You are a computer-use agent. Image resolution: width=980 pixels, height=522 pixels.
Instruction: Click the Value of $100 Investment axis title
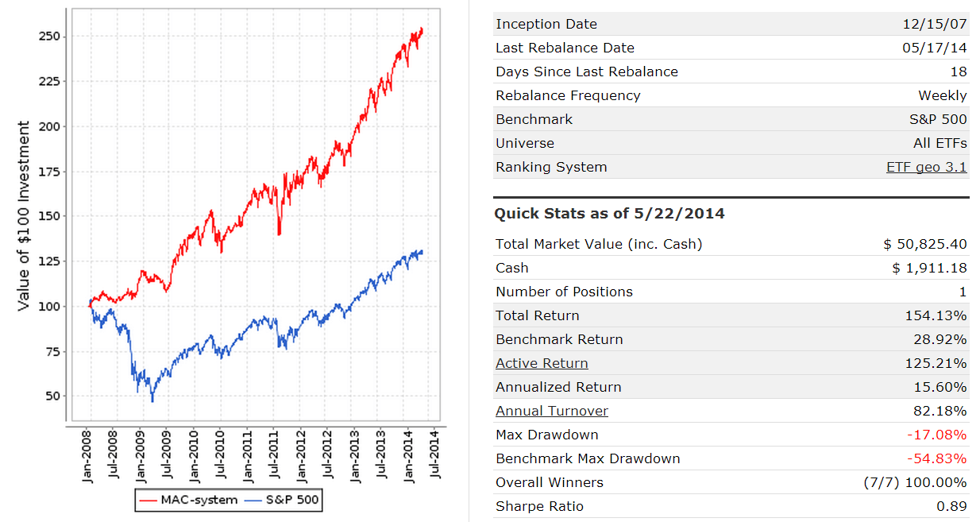pyautogui.click(x=23, y=215)
